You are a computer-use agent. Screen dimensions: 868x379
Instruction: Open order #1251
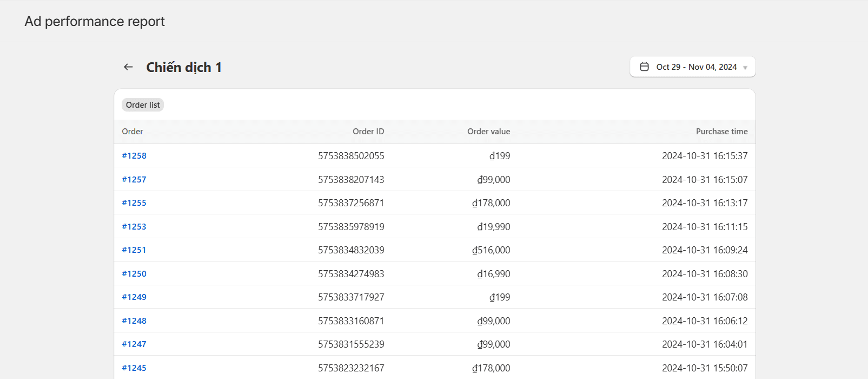[134, 250]
